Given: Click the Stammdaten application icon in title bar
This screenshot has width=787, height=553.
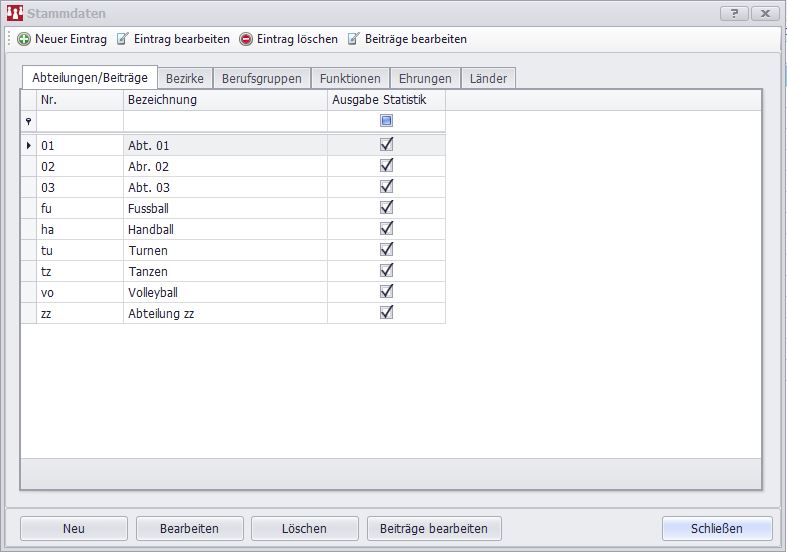Looking at the screenshot, I should pyautogui.click(x=15, y=14).
